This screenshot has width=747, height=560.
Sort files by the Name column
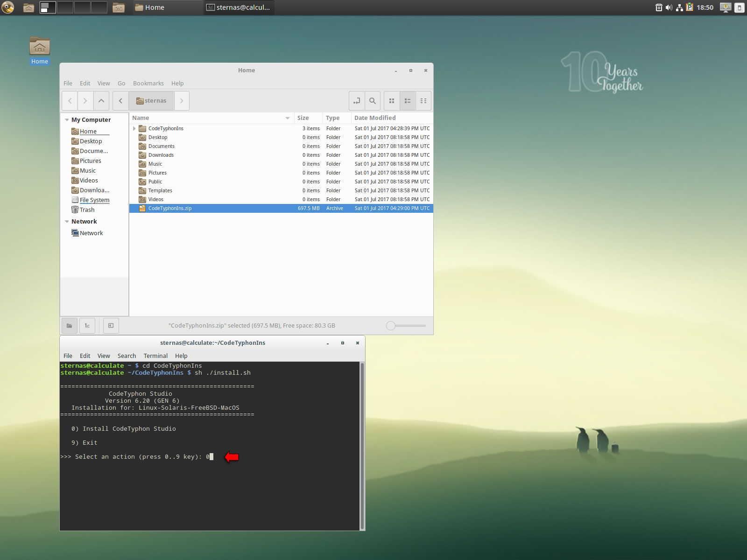pyautogui.click(x=211, y=118)
